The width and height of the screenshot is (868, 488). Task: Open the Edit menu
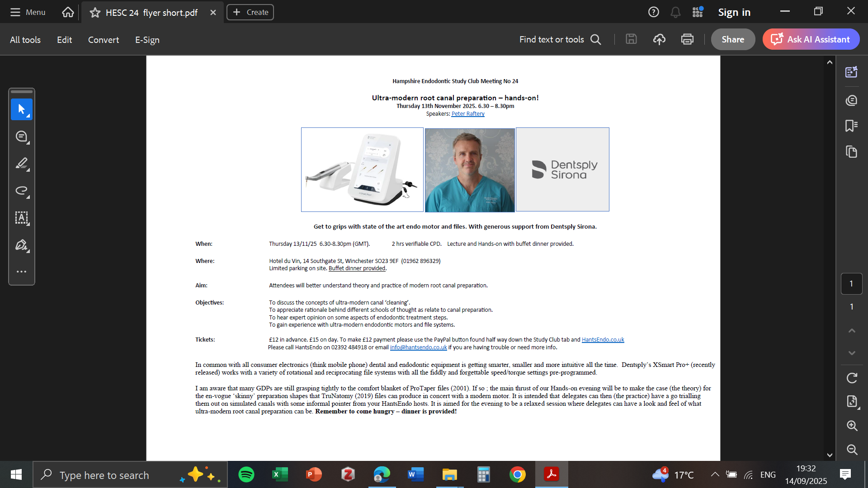(64, 40)
